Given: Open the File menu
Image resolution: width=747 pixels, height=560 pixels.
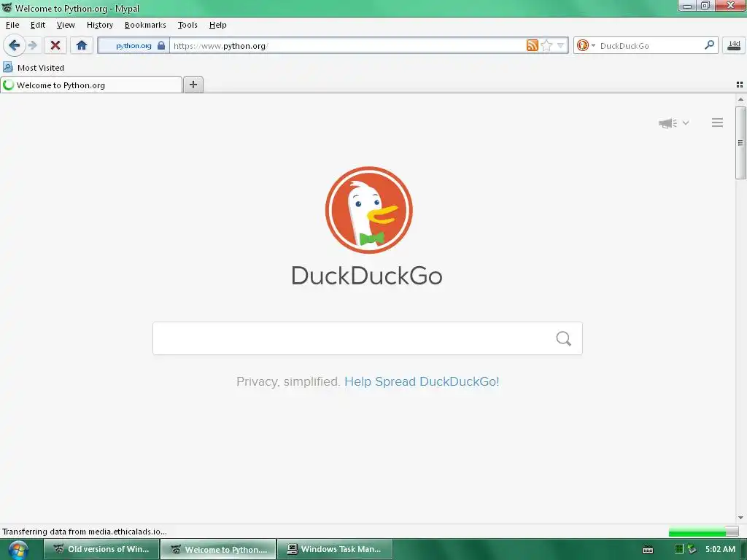Looking at the screenshot, I should (12, 25).
